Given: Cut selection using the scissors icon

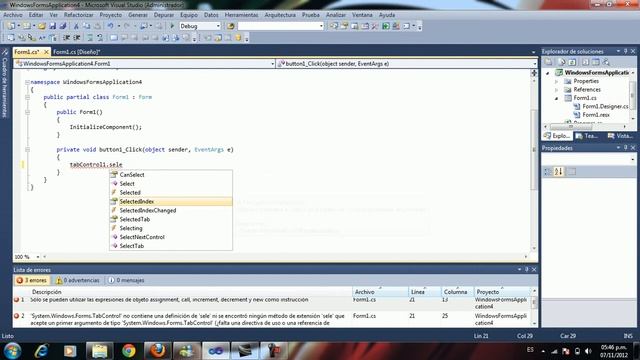Looking at the screenshot, I should [76, 26].
